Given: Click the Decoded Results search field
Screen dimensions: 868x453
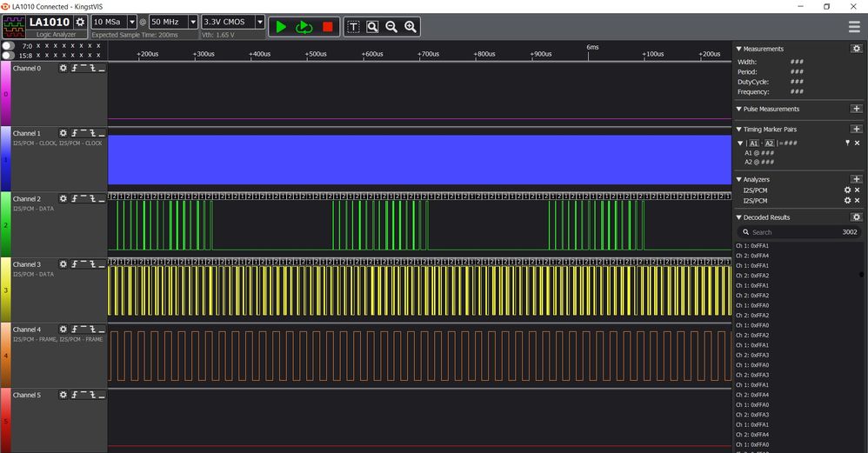Looking at the screenshot, I should click(798, 232).
